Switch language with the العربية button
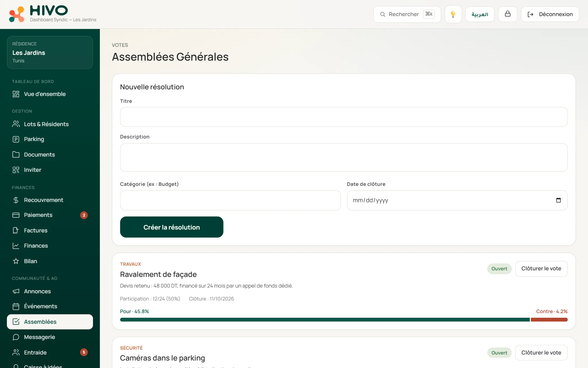The width and height of the screenshot is (588, 368). pos(480,14)
